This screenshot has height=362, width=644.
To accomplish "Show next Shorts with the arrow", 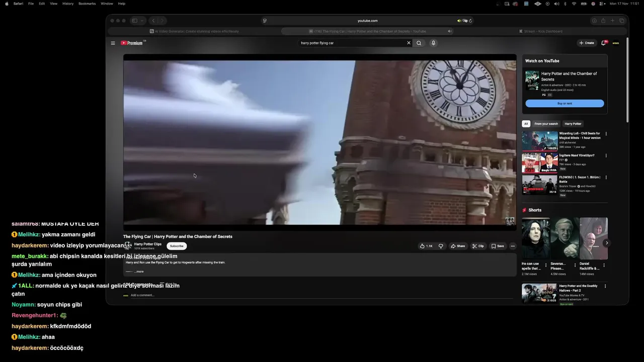I will tap(607, 243).
